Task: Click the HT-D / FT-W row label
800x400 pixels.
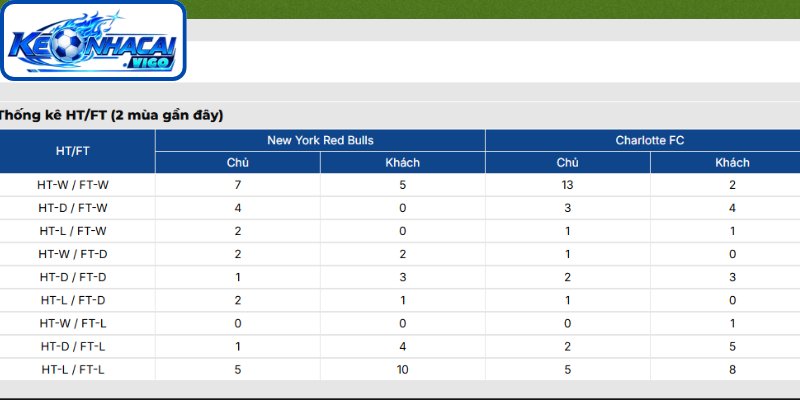Action: coord(73,208)
